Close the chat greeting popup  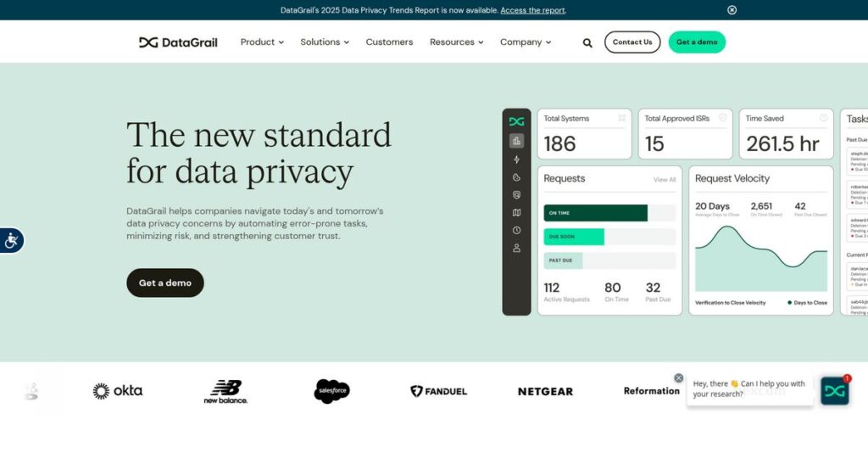point(678,377)
